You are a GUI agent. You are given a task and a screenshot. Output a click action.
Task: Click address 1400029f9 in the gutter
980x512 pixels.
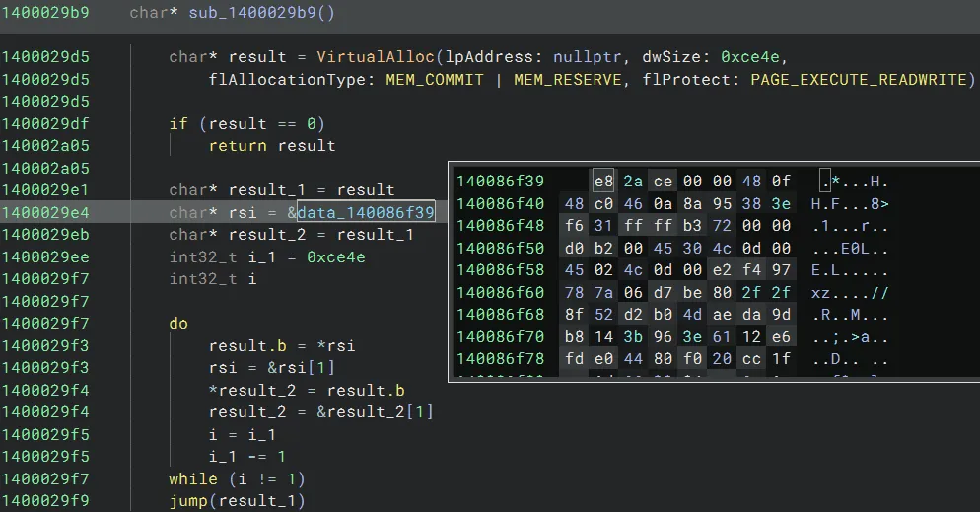tap(45, 501)
